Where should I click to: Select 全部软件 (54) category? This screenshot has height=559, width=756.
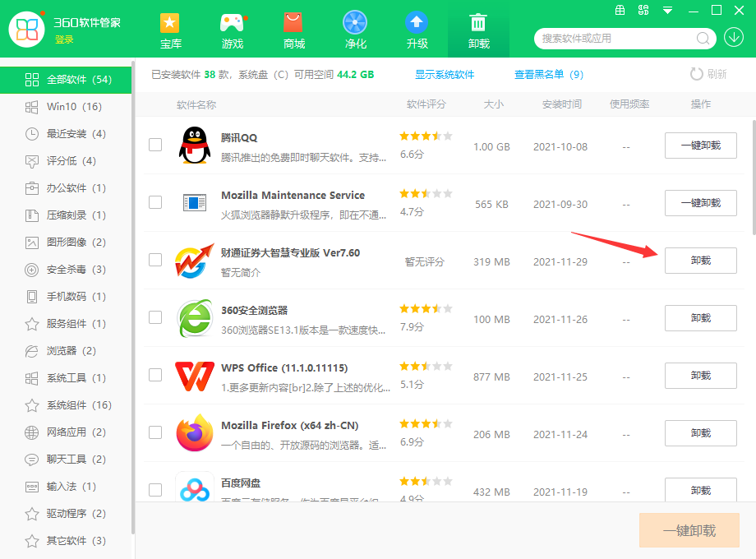tap(66, 80)
